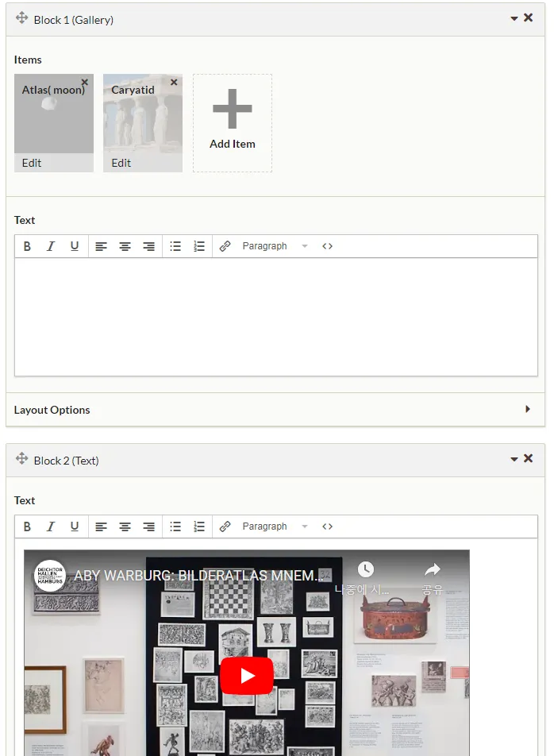
Task: Toggle bold in Block 1 editor
Action: click(x=28, y=246)
